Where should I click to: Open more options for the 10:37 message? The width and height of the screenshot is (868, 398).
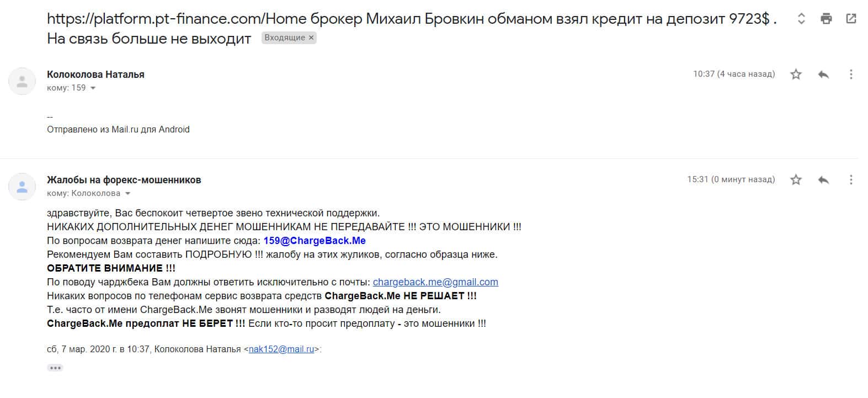pos(851,74)
